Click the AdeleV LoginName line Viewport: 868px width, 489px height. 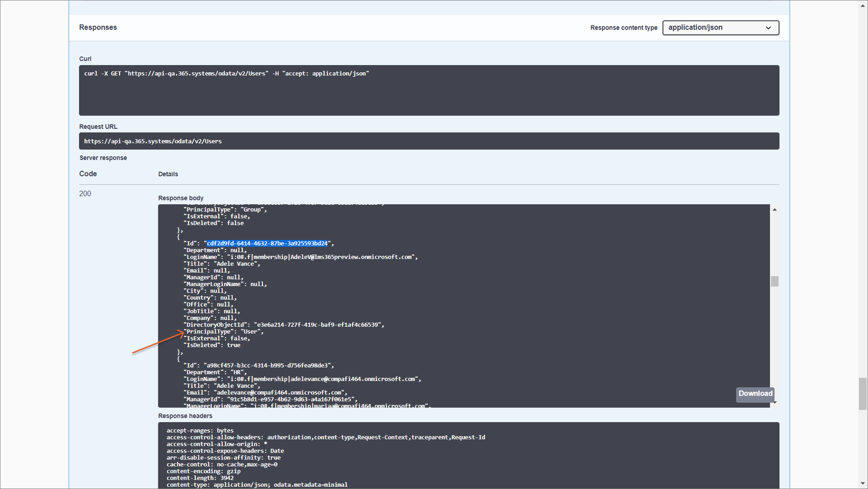(x=300, y=257)
